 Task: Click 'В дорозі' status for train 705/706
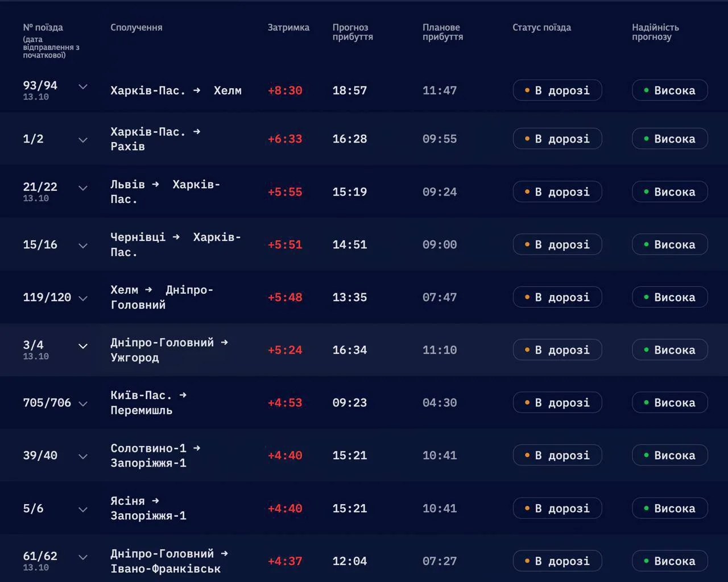(557, 402)
